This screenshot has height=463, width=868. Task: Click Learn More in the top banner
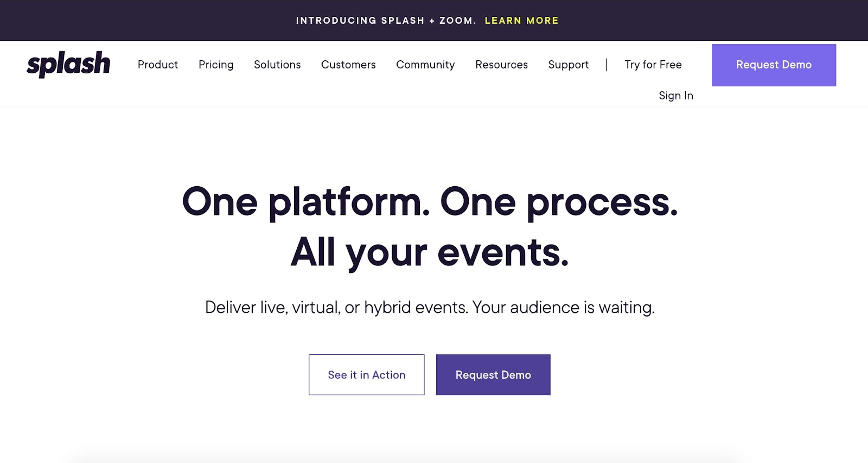tap(521, 21)
